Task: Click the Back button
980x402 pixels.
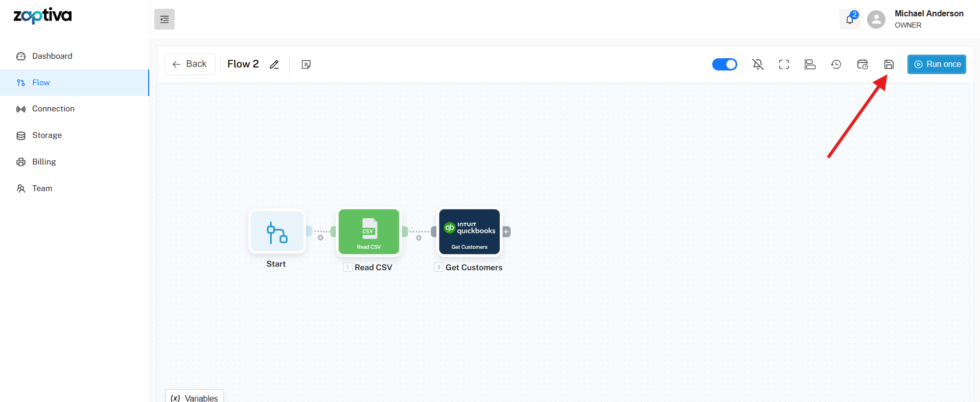Action: tap(190, 64)
